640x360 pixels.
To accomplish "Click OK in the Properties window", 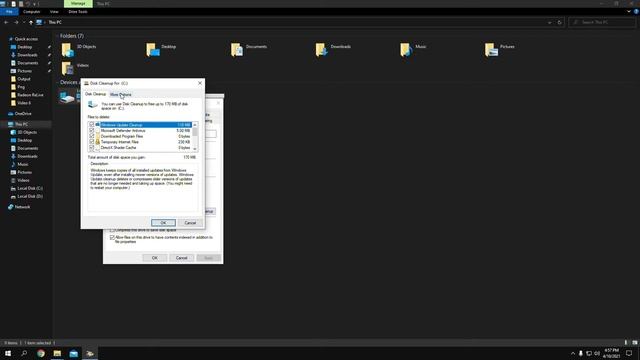I will [x=155, y=258].
